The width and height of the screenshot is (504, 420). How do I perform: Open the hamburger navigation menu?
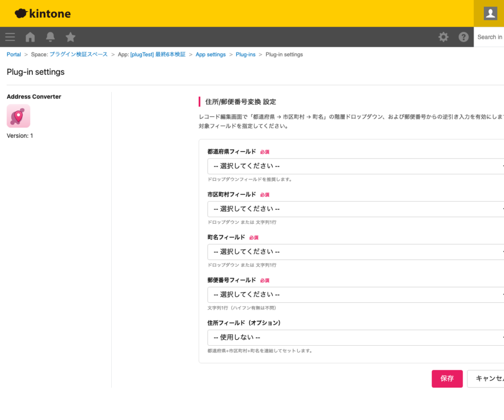click(x=10, y=37)
